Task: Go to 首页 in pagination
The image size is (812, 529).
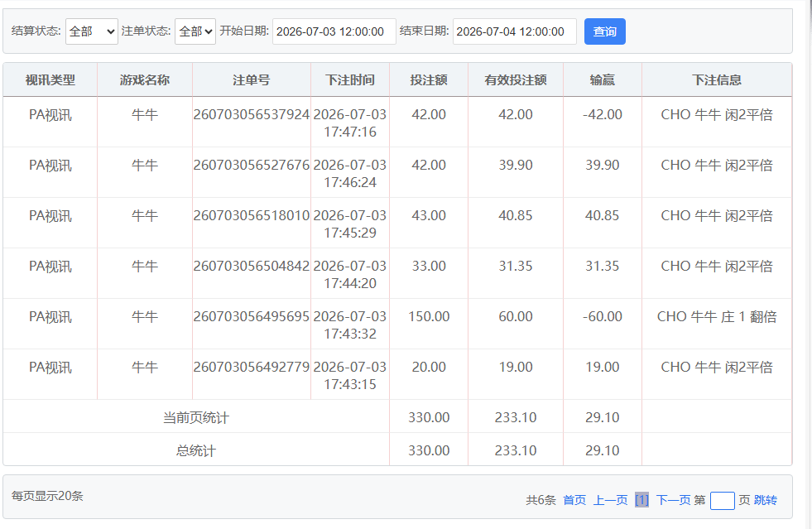Action: [x=574, y=500]
